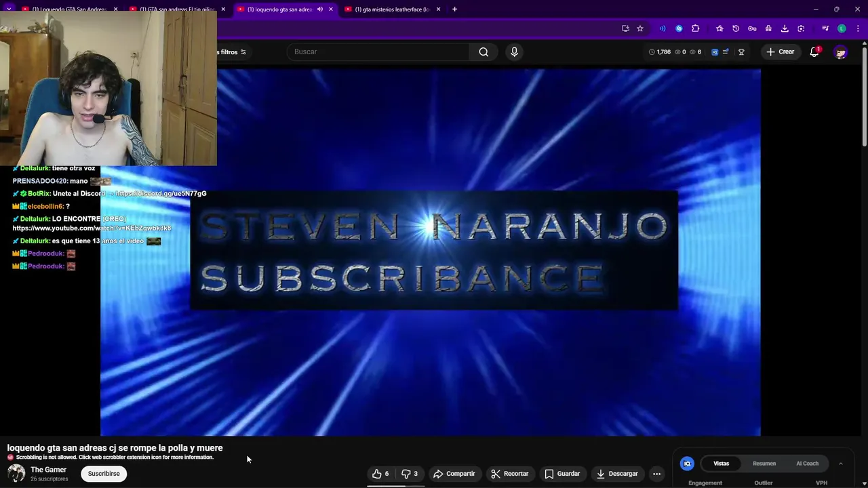
Task: Switch to the AI Coach tab
Action: 807,464
